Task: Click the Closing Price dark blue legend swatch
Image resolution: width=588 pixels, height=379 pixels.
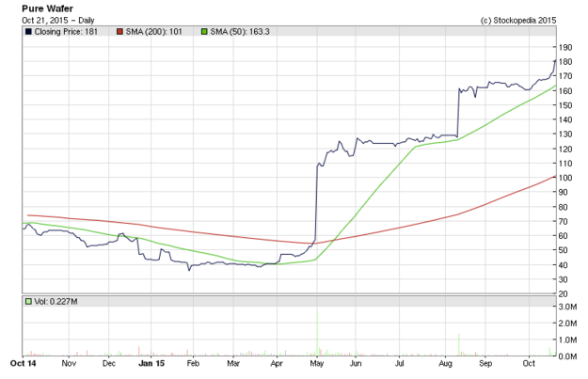Action: (28, 32)
